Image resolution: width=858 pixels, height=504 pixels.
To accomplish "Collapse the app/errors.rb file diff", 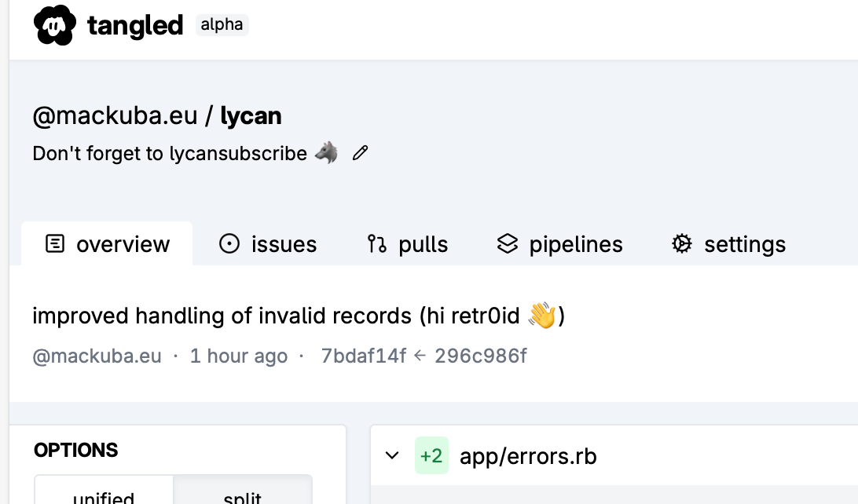I will pyautogui.click(x=393, y=456).
